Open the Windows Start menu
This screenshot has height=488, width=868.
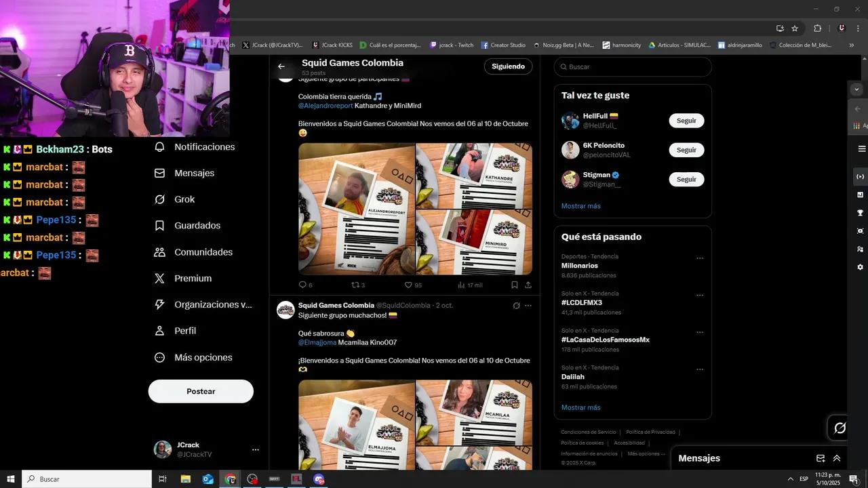(11, 479)
